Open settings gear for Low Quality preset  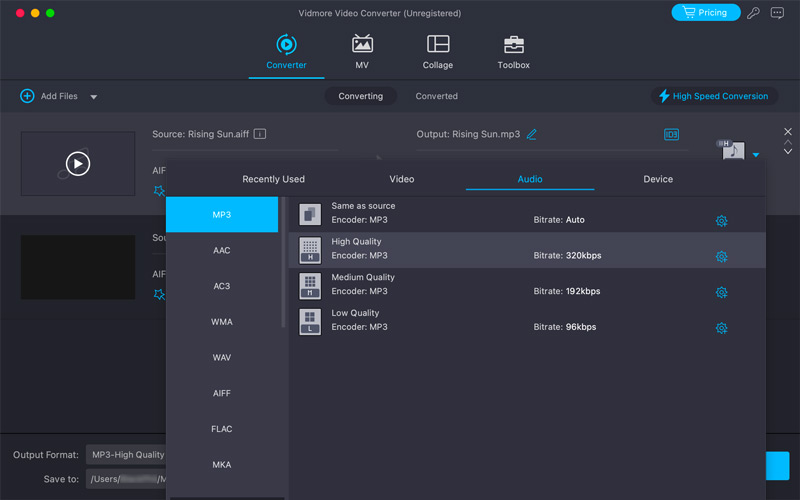click(x=721, y=328)
